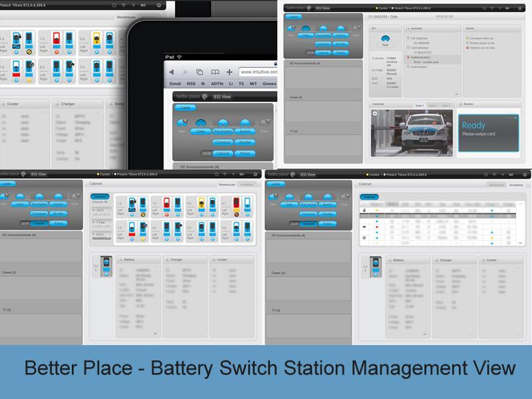The image size is (532, 399).
Task: Select the Card detected radio in the process list
Action: (408, 48)
